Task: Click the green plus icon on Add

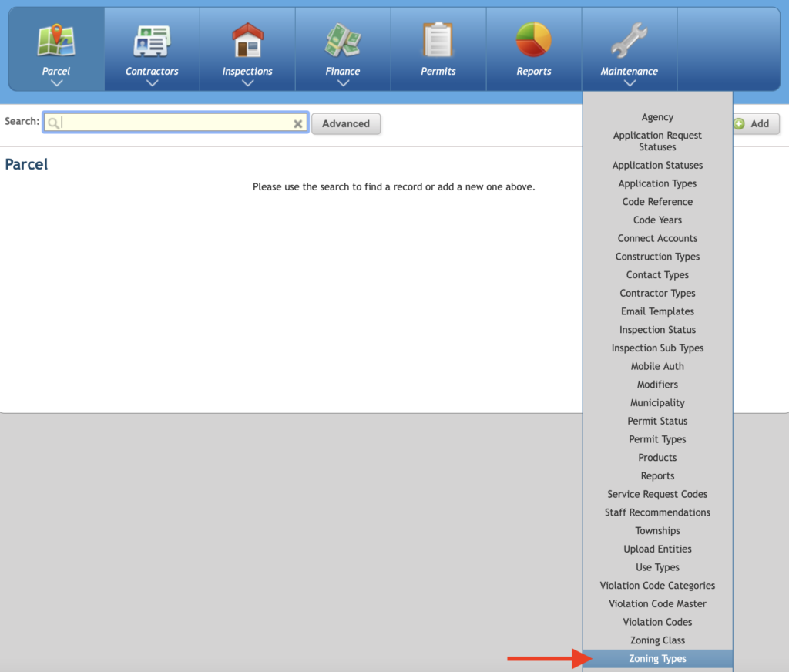Action: (739, 124)
